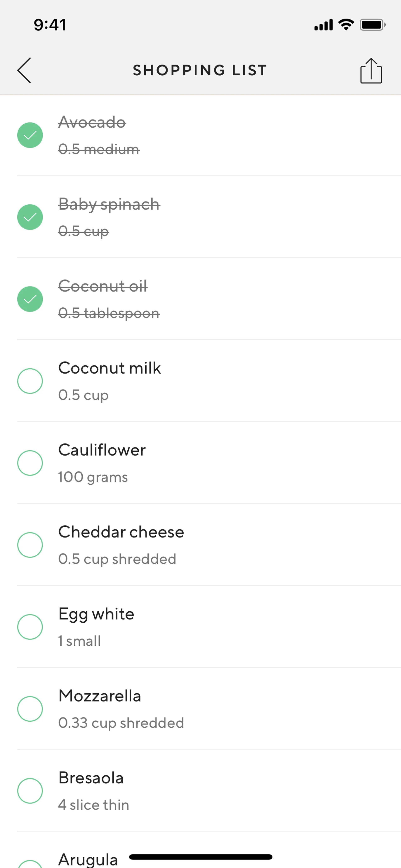The image size is (401, 868).
Task: Select the Mozzarella item name
Action: click(x=100, y=696)
